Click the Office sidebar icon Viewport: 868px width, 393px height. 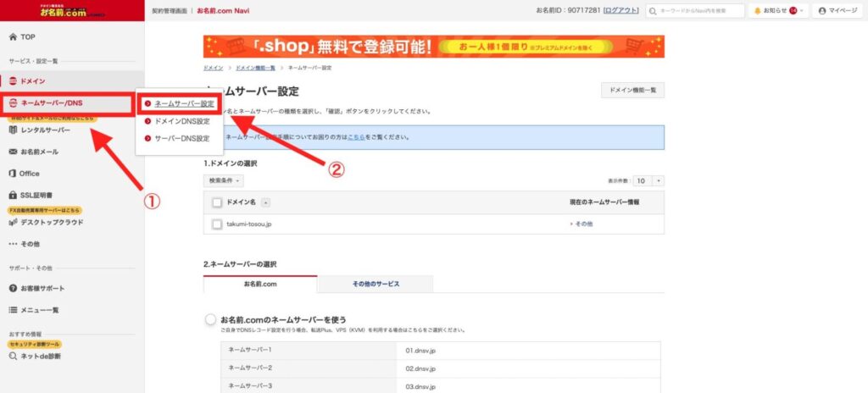click(13, 174)
